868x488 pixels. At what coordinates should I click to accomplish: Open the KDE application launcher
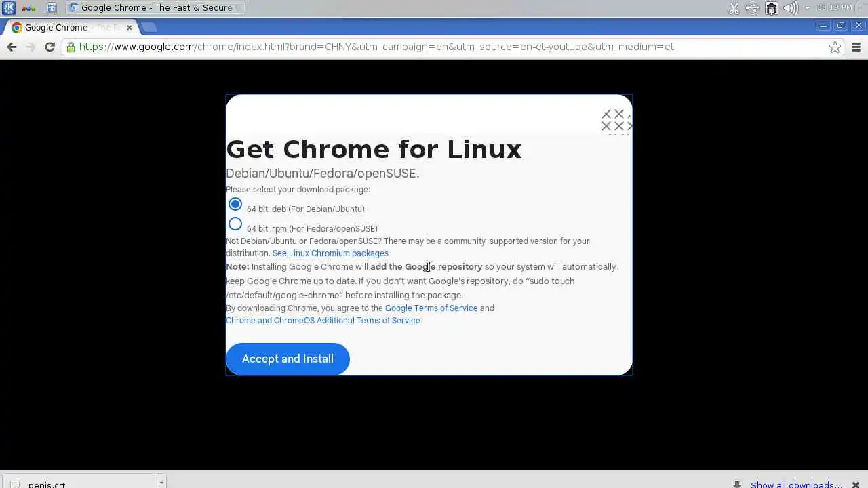pyautogui.click(x=9, y=8)
